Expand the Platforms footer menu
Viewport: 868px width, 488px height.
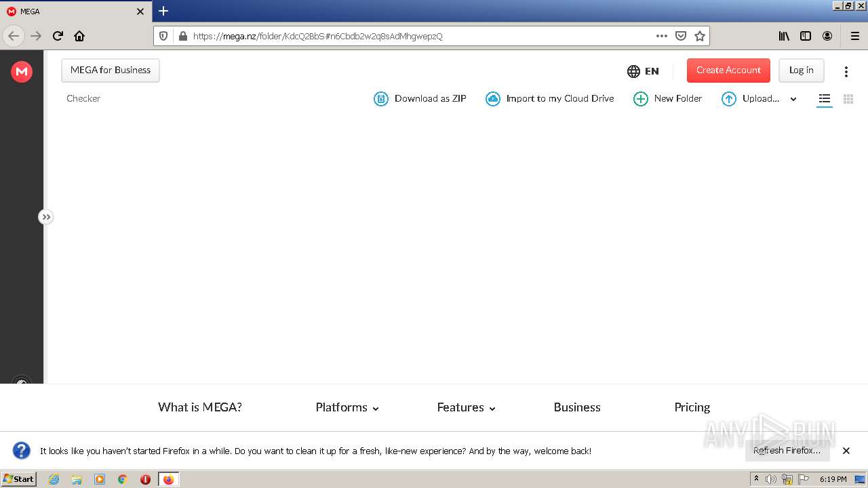click(x=347, y=407)
